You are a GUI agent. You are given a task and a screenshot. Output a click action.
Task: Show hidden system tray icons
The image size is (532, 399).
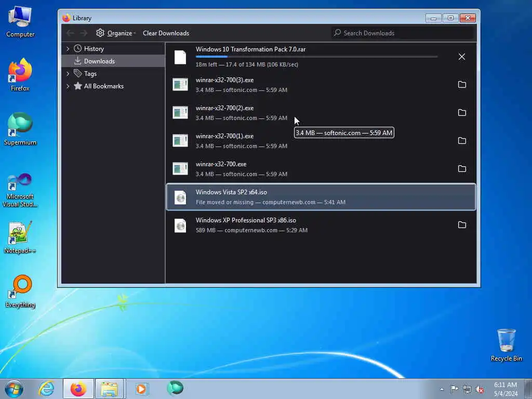[442, 389]
